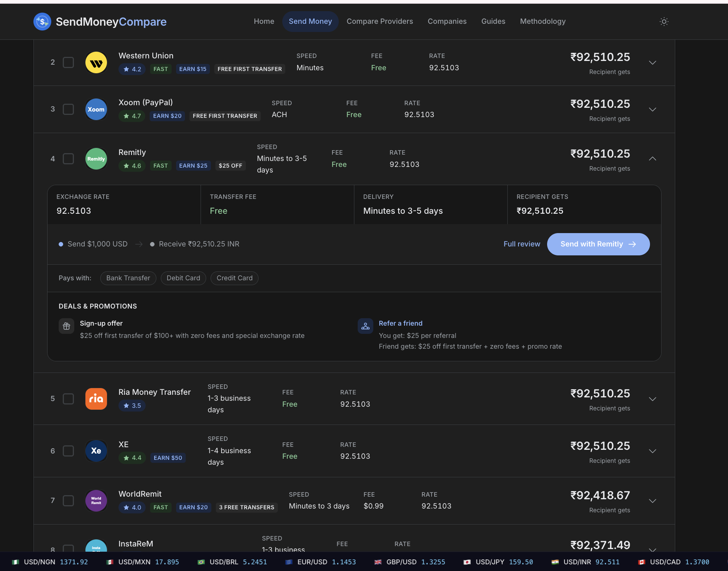Expand the XE provider details

click(x=653, y=451)
